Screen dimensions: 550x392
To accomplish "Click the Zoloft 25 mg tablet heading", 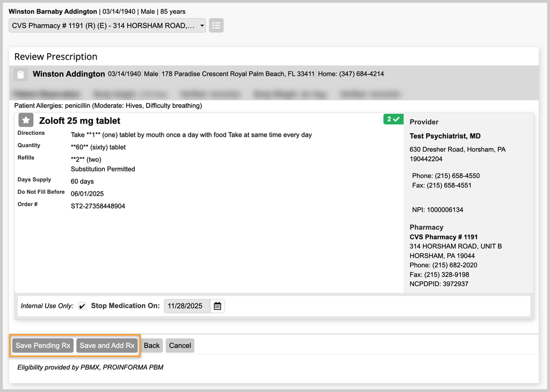I will pyautogui.click(x=79, y=121).
